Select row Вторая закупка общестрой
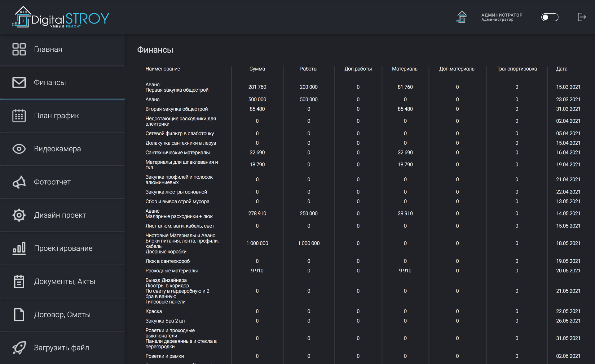Image resolution: width=595 pixels, height=364 pixels. click(363, 109)
